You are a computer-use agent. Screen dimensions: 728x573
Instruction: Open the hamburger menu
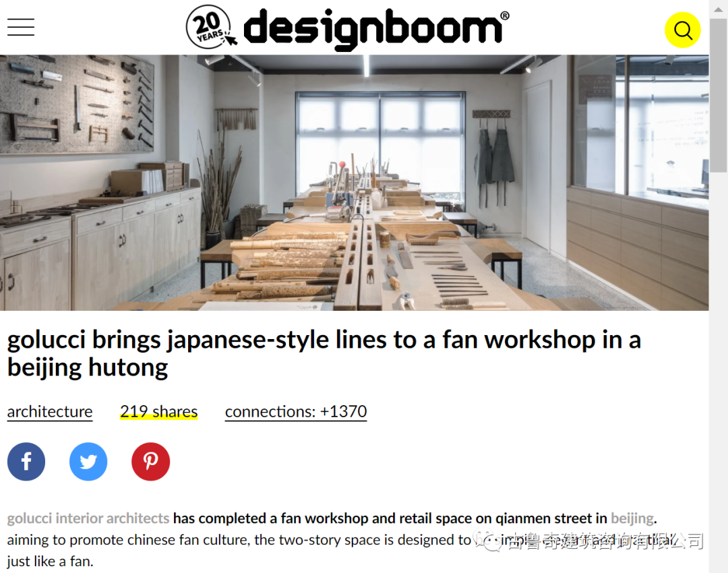coord(21,28)
